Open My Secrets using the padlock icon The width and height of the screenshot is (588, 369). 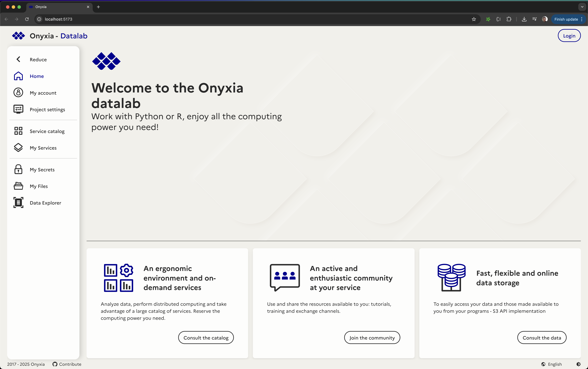pyautogui.click(x=18, y=169)
